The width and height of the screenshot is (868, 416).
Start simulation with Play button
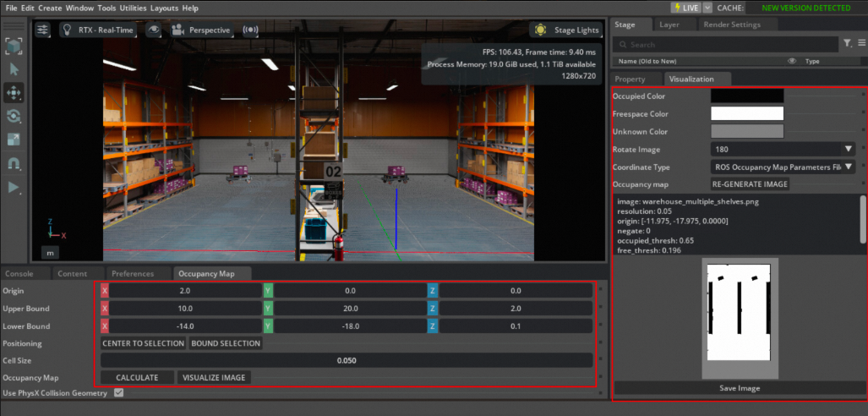click(x=14, y=187)
